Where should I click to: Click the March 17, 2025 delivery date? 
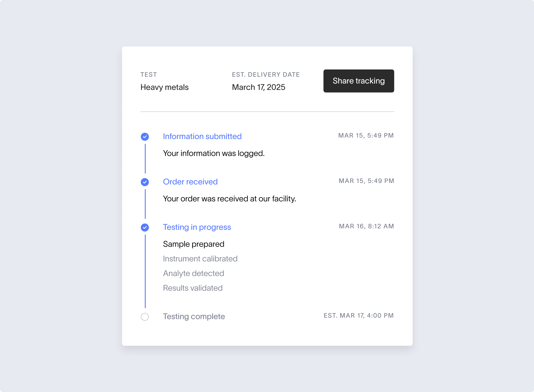coord(259,87)
